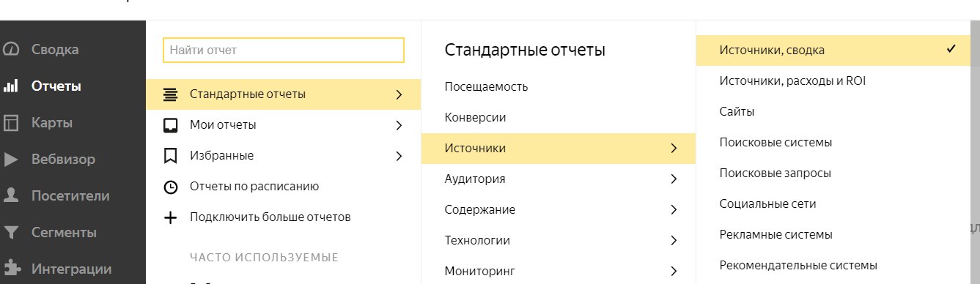This screenshot has height=284, width=980.
Task: Click the Вебвизор play icon
Action: coord(11,160)
